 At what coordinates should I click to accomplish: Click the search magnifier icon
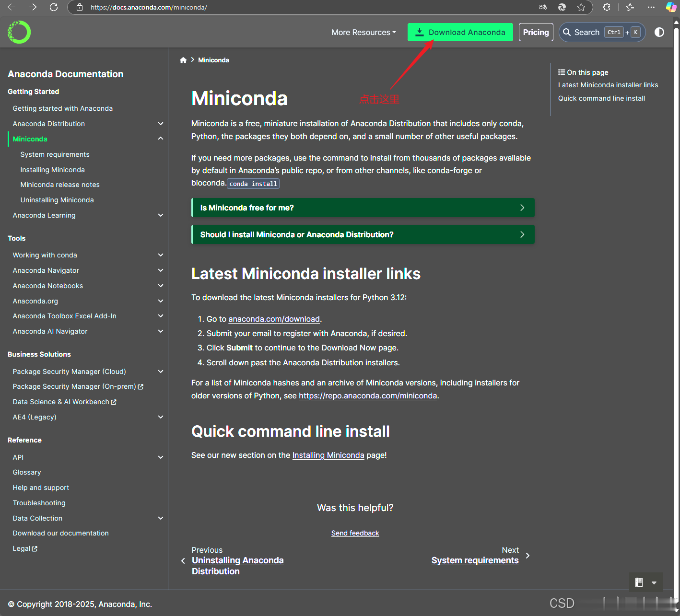tap(567, 32)
